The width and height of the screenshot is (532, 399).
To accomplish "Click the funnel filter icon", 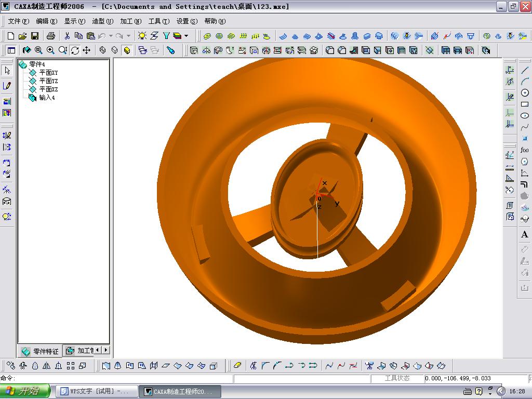I will [x=166, y=36].
